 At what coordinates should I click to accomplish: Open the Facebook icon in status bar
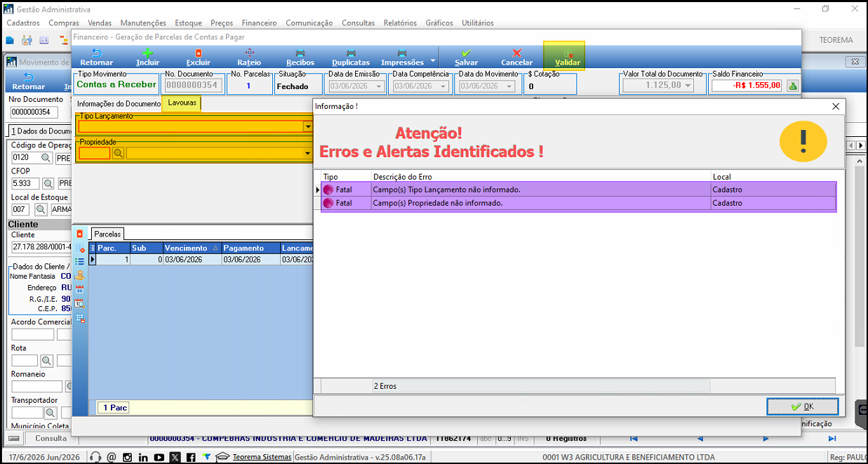(x=191, y=457)
